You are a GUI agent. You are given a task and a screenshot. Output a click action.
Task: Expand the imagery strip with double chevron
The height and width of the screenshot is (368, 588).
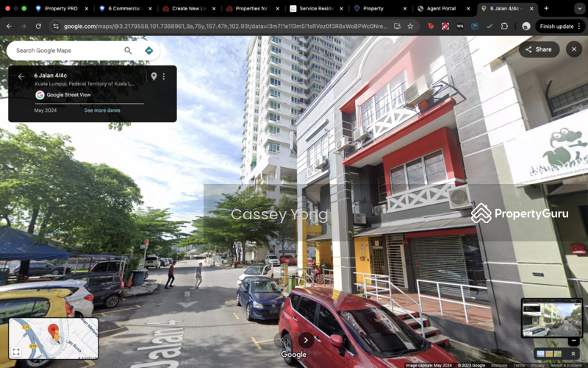[x=573, y=354]
